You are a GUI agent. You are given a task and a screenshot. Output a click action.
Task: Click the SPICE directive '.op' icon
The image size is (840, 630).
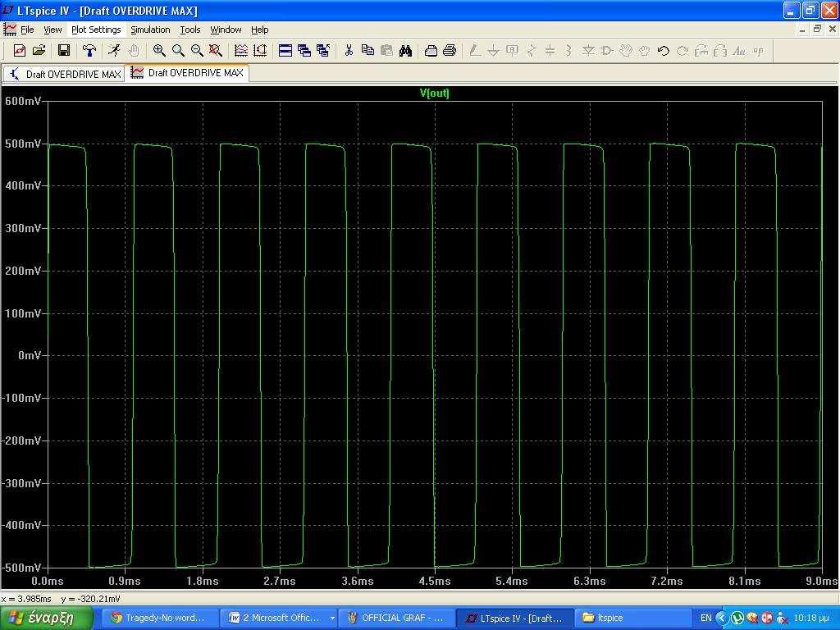pos(758,50)
